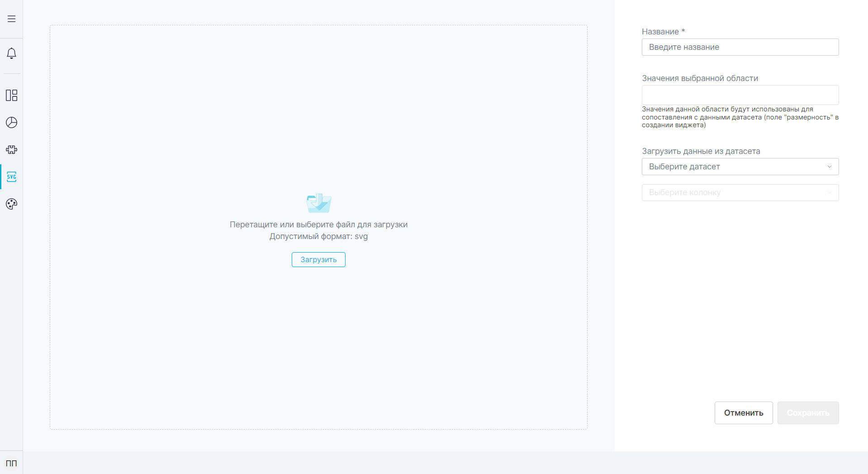Click the chevron arrow of dataset selector

[829, 167]
